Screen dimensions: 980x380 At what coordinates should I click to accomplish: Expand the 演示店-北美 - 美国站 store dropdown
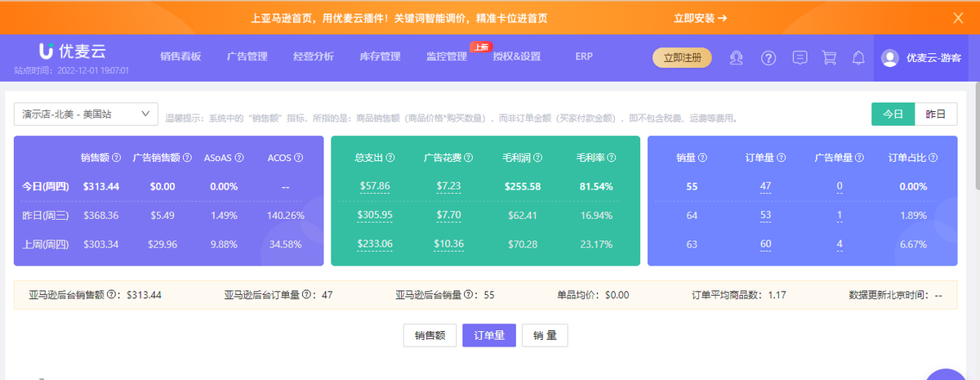[x=86, y=114]
